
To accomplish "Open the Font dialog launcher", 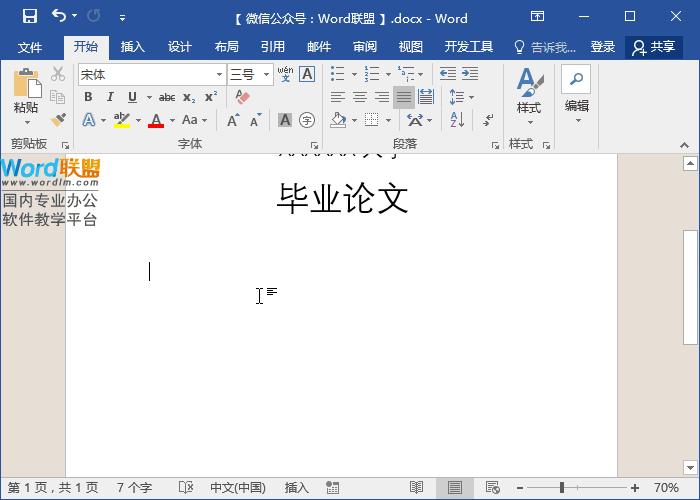I will coord(314,145).
